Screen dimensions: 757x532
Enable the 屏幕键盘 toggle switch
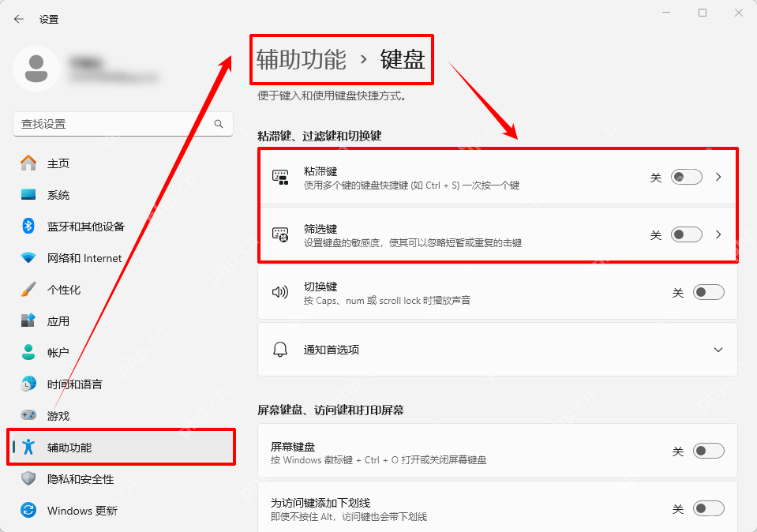coord(709,451)
